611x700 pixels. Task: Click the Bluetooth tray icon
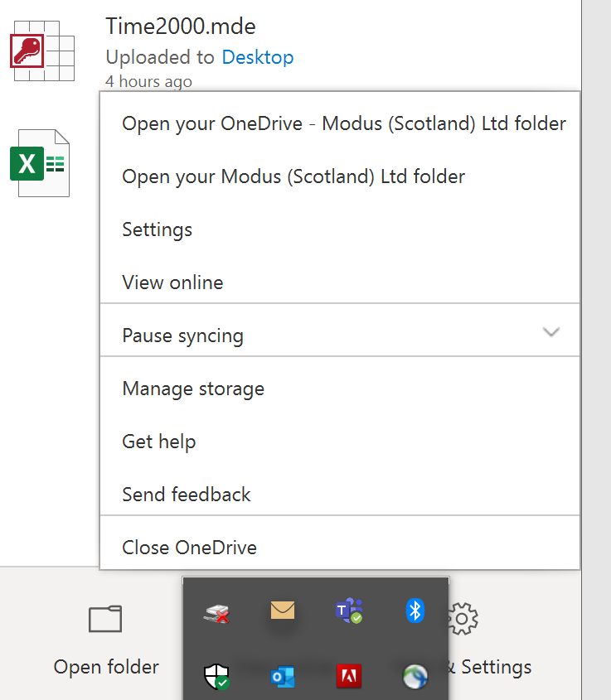415,611
